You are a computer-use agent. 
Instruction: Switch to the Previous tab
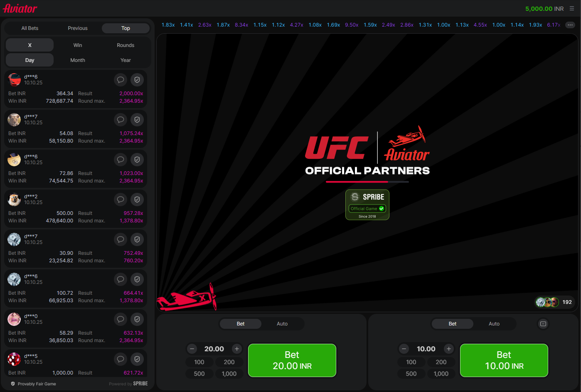click(78, 28)
